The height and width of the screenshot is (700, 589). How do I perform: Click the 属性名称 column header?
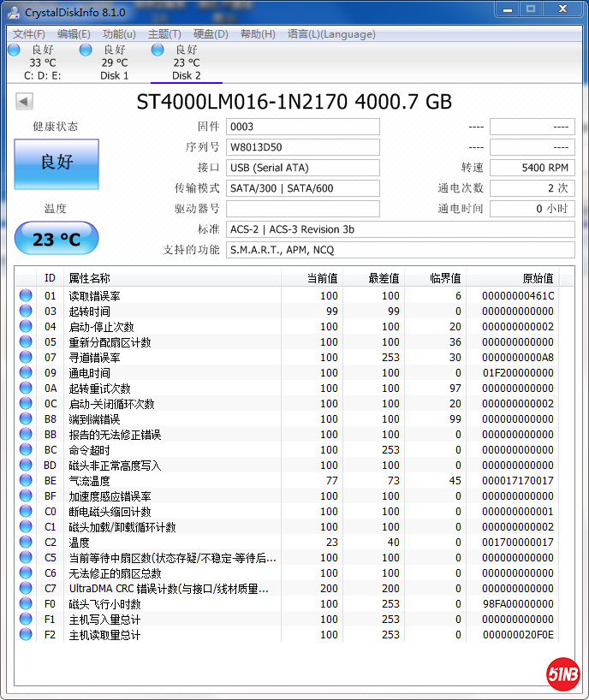[89, 278]
